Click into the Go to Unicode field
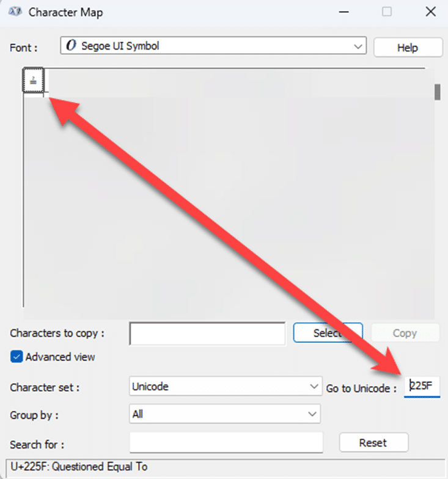 coord(422,386)
